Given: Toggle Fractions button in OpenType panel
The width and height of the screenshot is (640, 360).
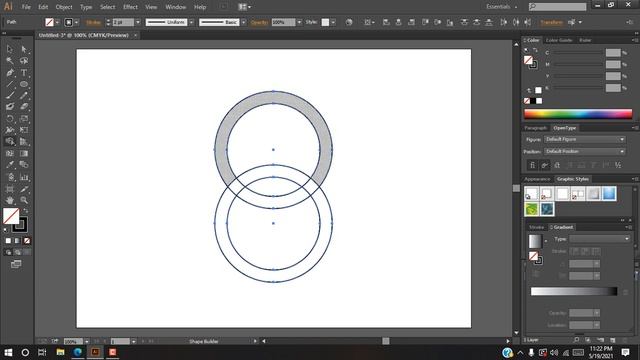Looking at the screenshot, I should (618, 165).
